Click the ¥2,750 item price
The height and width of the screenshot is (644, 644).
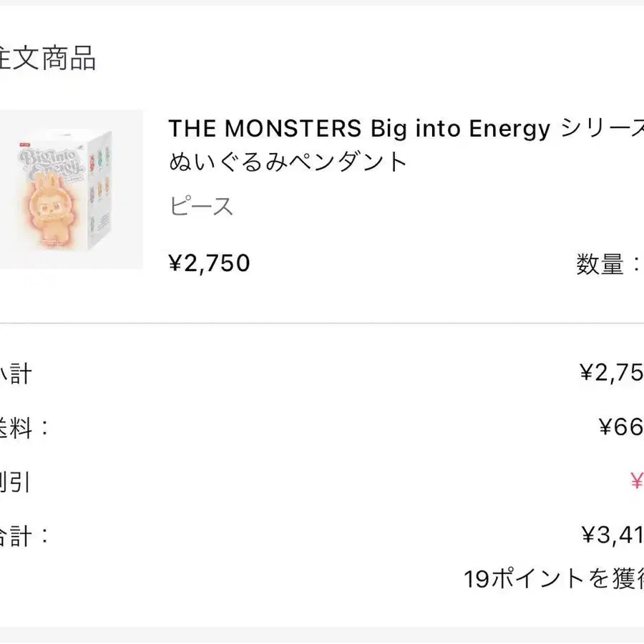209,263
